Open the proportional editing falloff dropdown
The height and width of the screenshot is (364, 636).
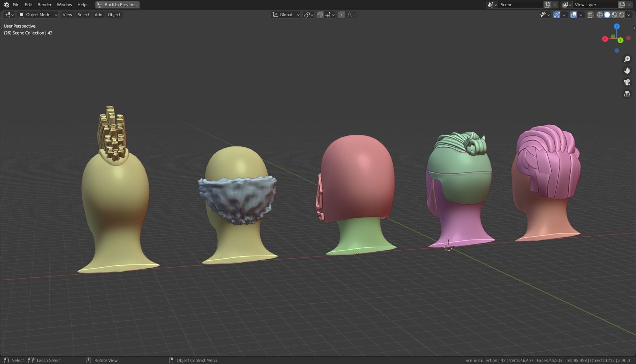(351, 15)
